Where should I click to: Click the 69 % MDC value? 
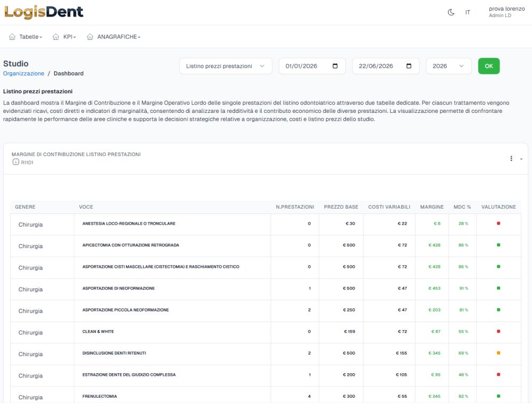tap(463, 353)
